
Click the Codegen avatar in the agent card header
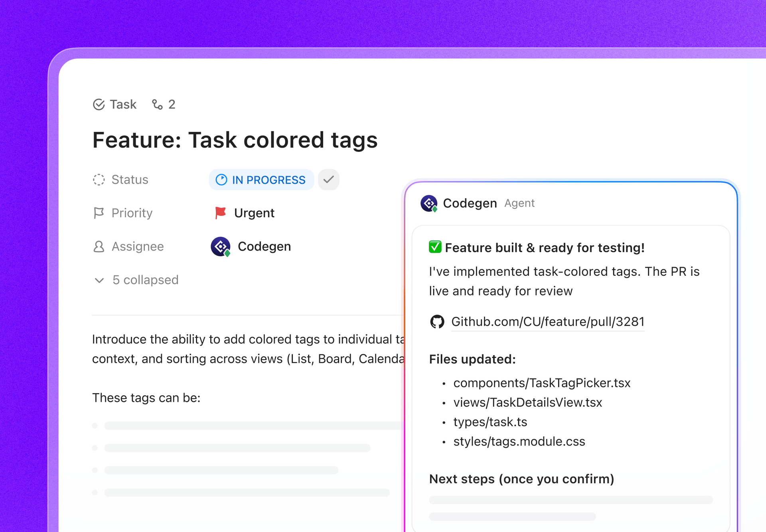tap(430, 203)
